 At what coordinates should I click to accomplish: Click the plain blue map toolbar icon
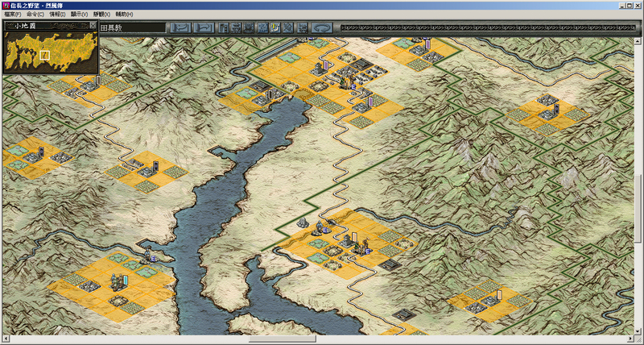[263, 27]
